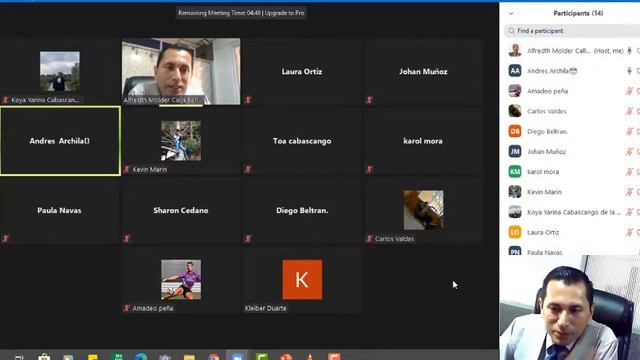The image size is (640, 360).
Task: Open Google Chrome from the taskbar
Action: [213, 357]
